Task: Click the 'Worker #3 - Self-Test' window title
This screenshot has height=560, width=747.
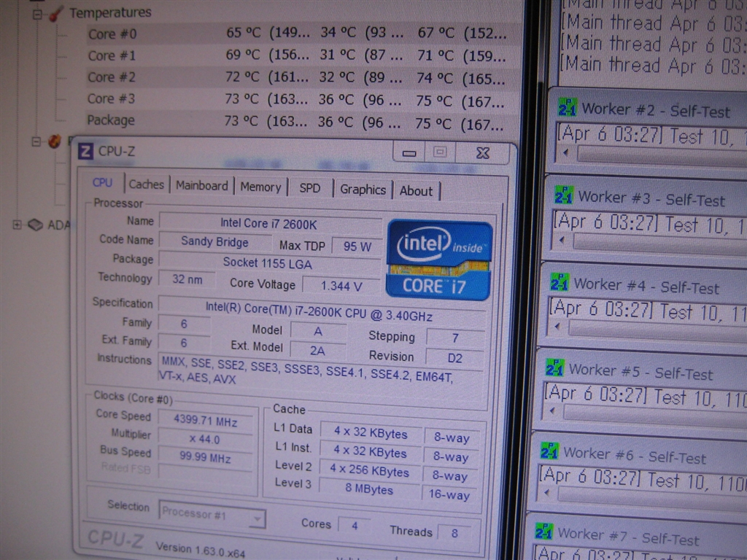Action: tap(651, 198)
